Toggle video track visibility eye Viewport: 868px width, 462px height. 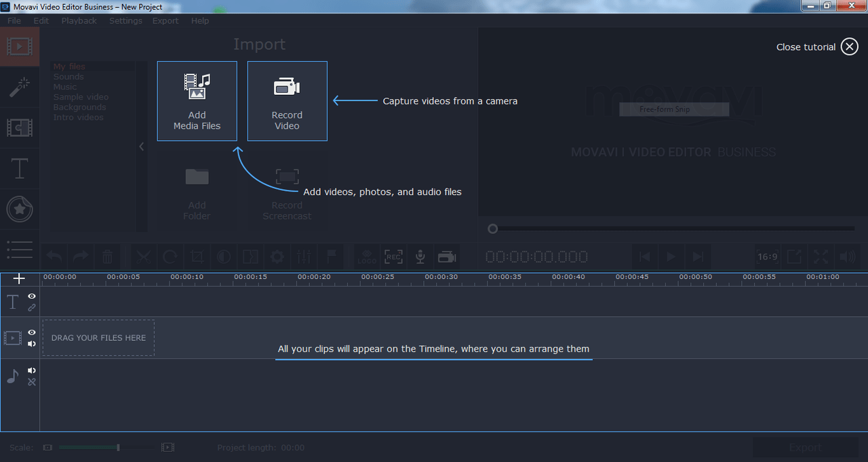(x=32, y=333)
